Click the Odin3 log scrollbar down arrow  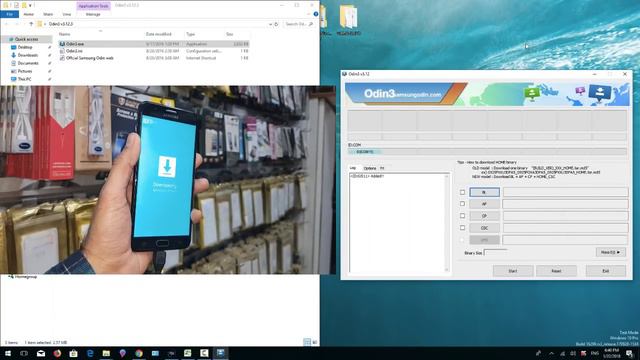pos(447,269)
